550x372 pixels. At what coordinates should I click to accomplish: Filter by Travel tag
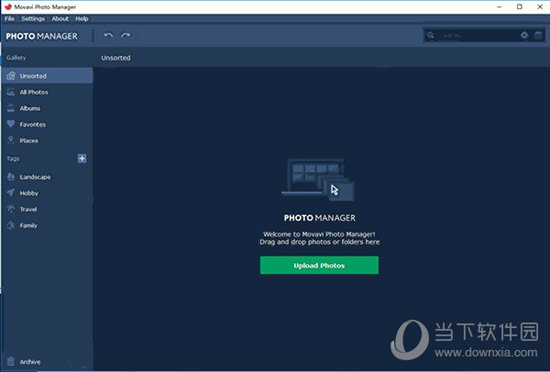point(47,209)
